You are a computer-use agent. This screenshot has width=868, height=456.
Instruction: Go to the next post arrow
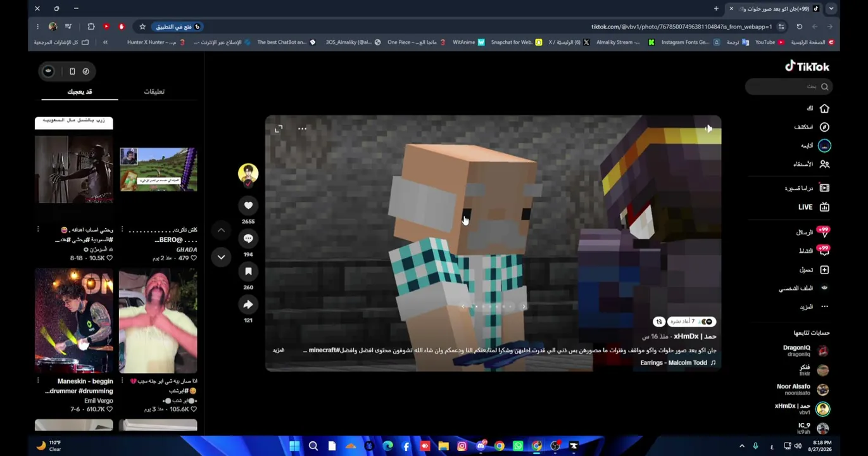(x=221, y=256)
